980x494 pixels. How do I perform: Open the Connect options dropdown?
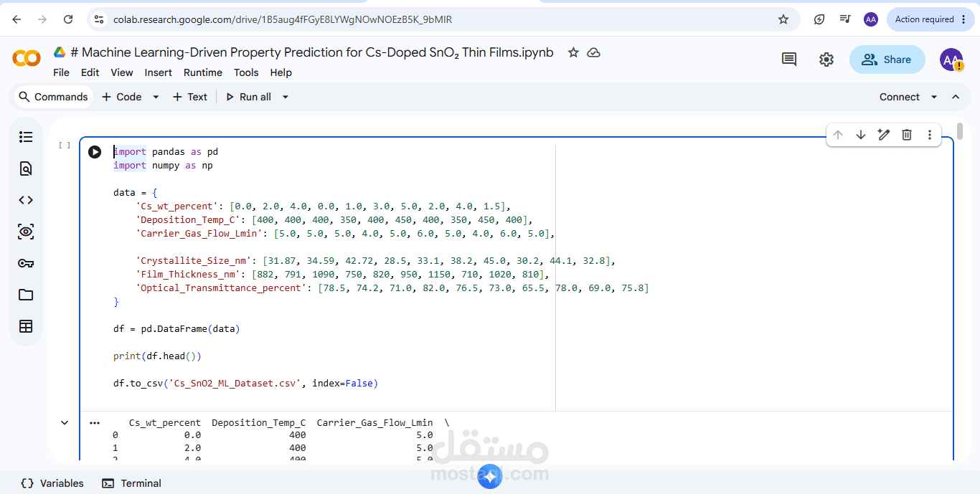tap(934, 97)
